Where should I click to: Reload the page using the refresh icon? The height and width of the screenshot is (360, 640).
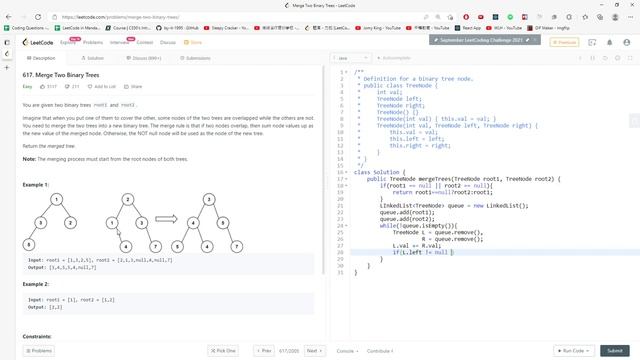[38, 17]
